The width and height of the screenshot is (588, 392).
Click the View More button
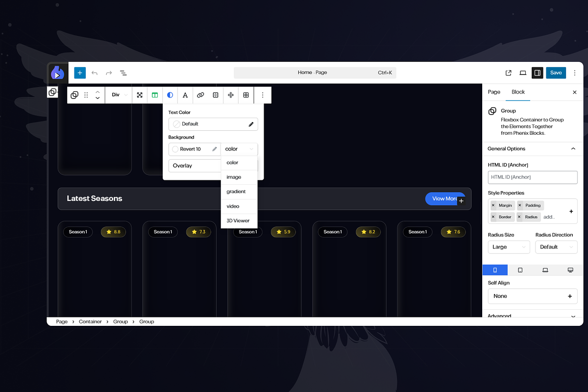click(444, 198)
